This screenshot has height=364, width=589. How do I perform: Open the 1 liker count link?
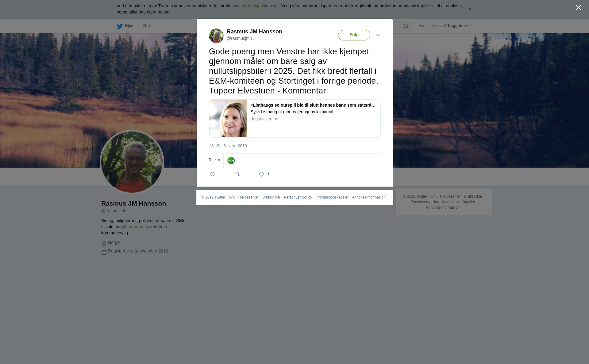pos(214,160)
